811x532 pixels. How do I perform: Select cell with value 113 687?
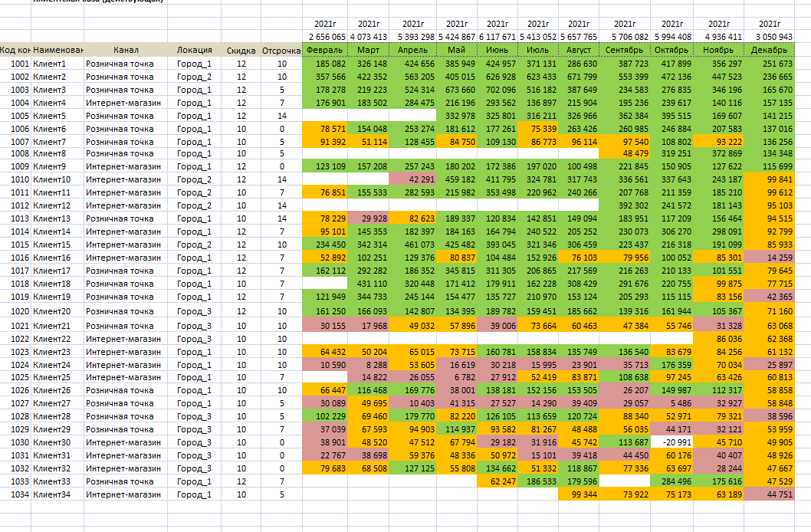click(625, 442)
